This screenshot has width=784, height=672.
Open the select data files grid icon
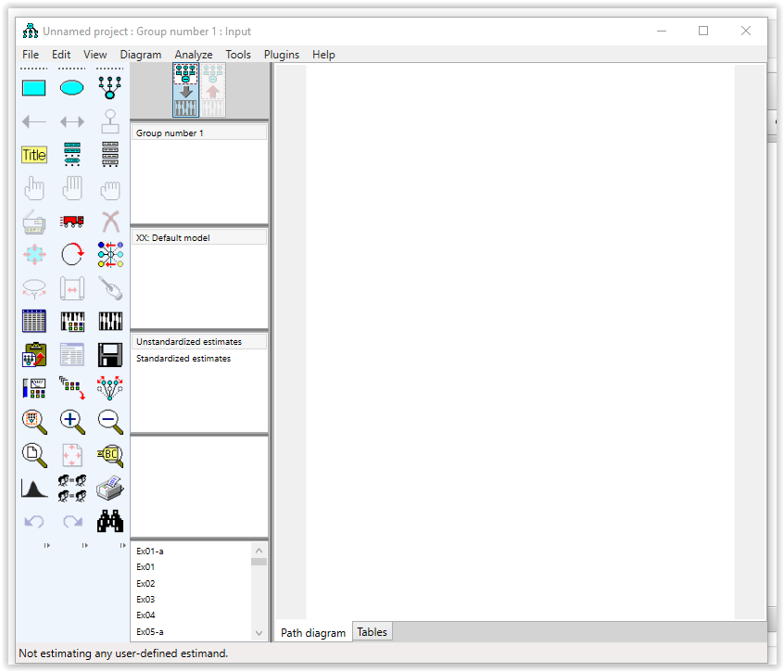tap(34, 322)
